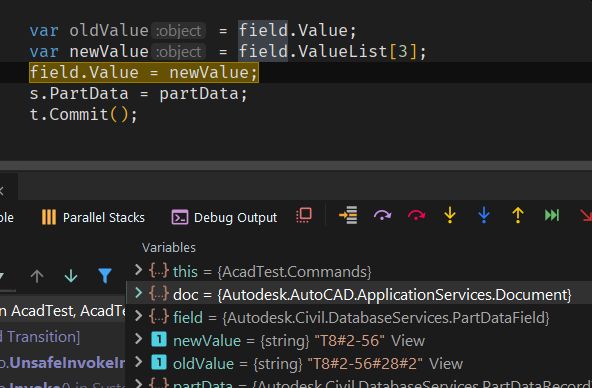Expand the 'field' variable node
This screenshot has height=388, width=592.
tap(138, 316)
